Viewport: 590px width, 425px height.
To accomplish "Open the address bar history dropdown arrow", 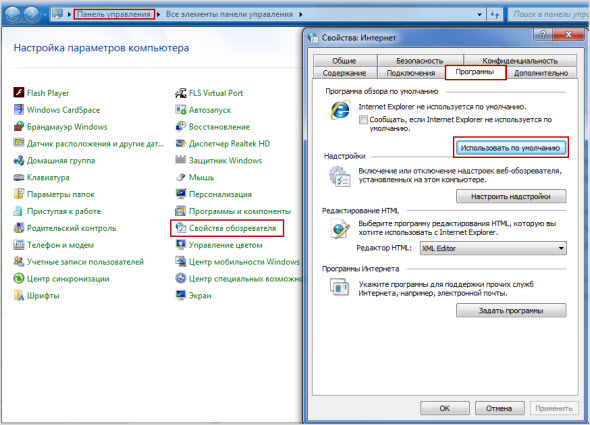I will [x=479, y=15].
